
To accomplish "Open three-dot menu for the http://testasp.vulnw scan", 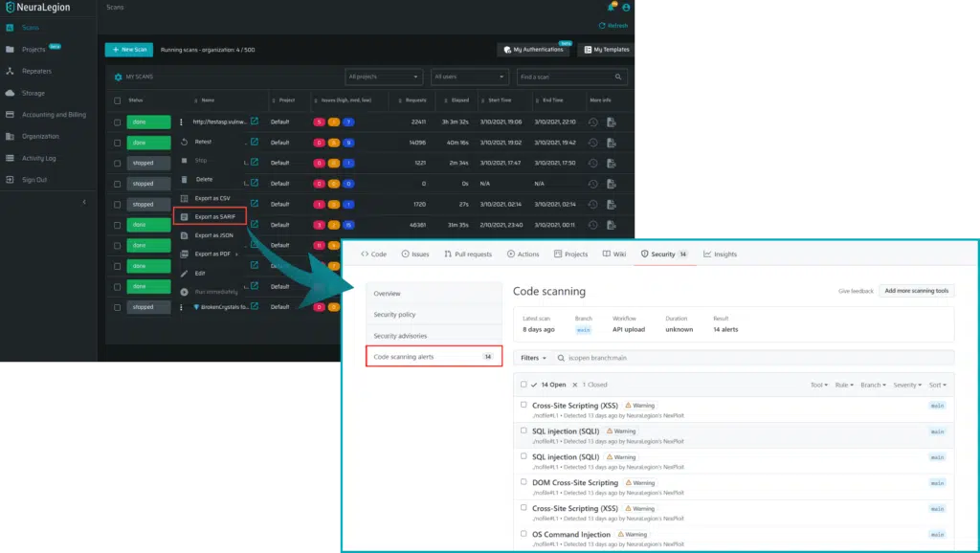I will (181, 122).
